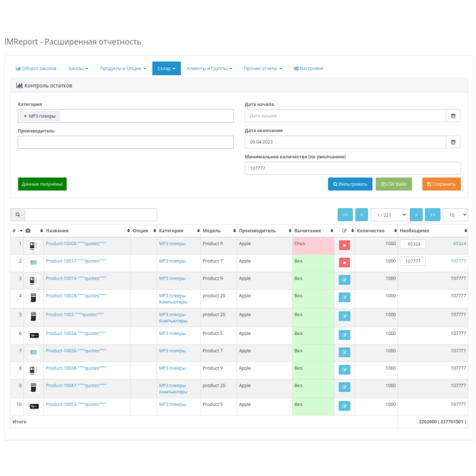Click the chart icon beside Контроль остатков

pos(18,86)
